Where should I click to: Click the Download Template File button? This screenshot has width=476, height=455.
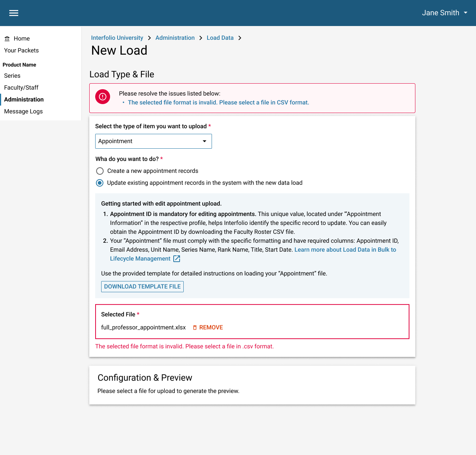click(142, 287)
